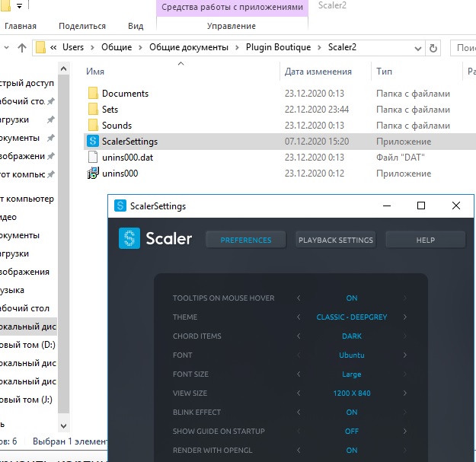The height and width of the screenshot is (462, 476).
Task: Go up one folder level with the up arrow
Action: click(x=22, y=48)
